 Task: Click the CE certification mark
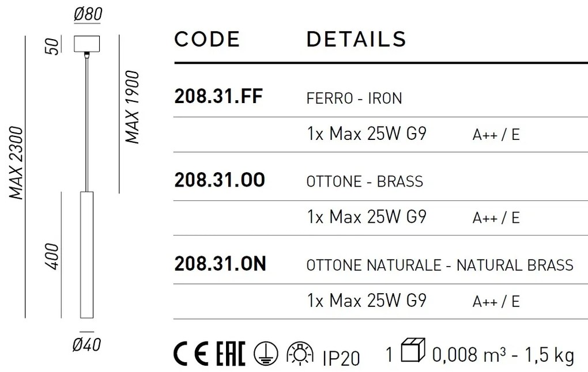[191, 354]
